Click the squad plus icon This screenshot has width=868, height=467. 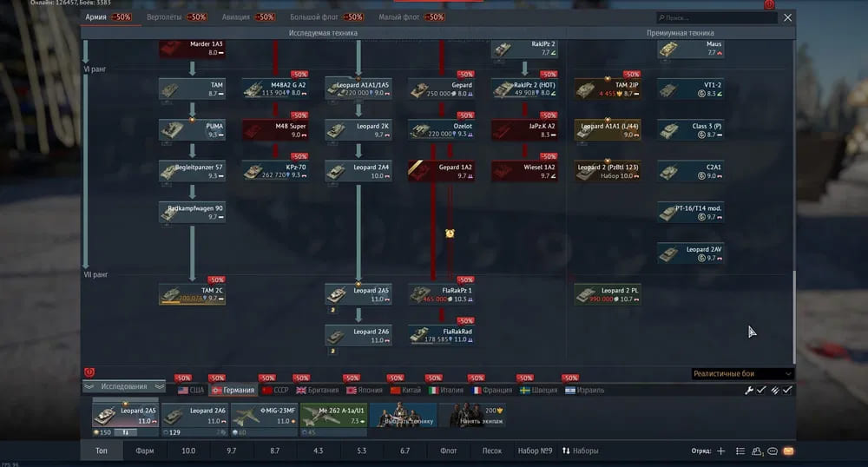[720, 451]
